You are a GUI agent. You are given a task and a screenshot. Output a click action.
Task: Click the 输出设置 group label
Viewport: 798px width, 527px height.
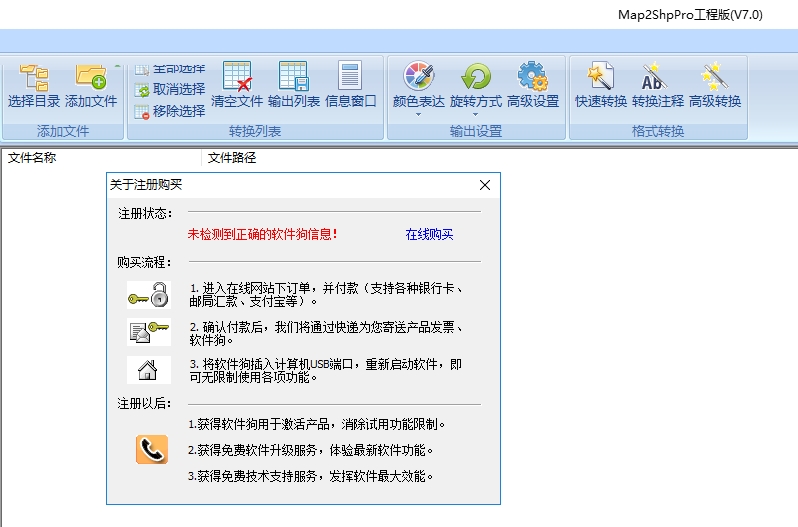pyautogui.click(x=476, y=131)
